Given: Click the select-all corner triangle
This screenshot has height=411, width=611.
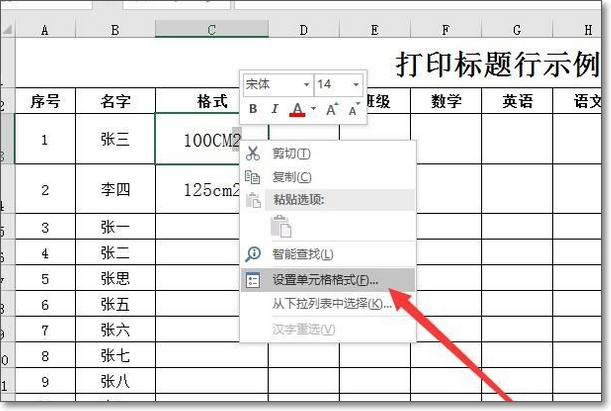Looking at the screenshot, I should click(x=7, y=30).
